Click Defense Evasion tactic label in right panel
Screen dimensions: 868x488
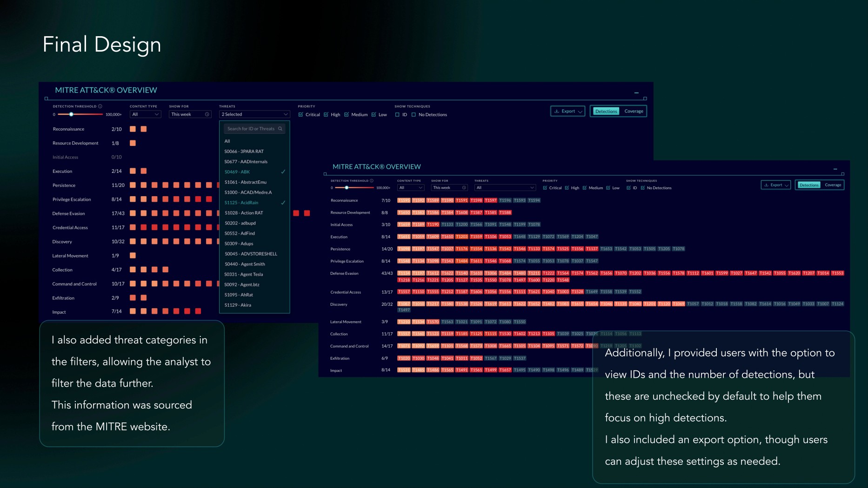[344, 273]
